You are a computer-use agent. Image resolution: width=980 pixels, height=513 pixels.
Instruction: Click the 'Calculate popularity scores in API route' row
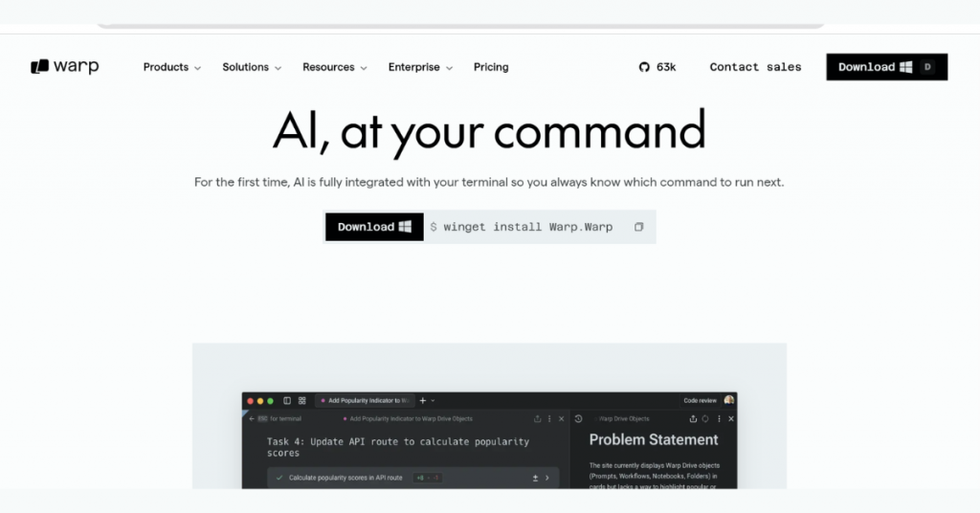click(x=413, y=478)
